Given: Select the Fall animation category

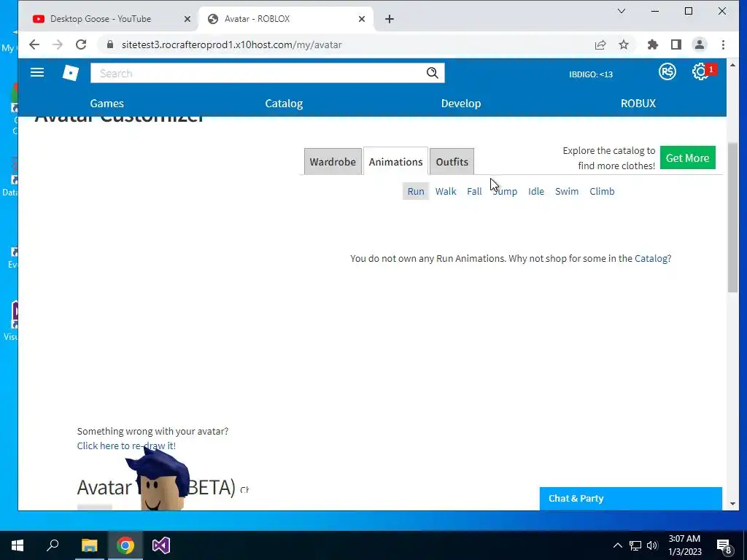Looking at the screenshot, I should [x=474, y=192].
